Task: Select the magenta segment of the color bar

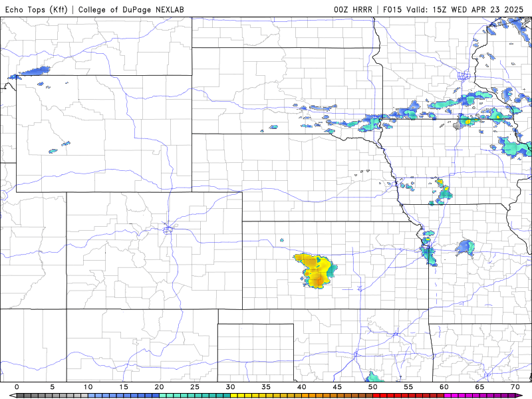Action: tap(479, 396)
